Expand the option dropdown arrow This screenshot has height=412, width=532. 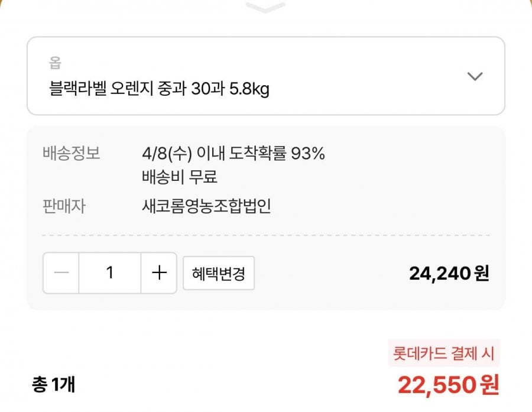pyautogui.click(x=475, y=76)
